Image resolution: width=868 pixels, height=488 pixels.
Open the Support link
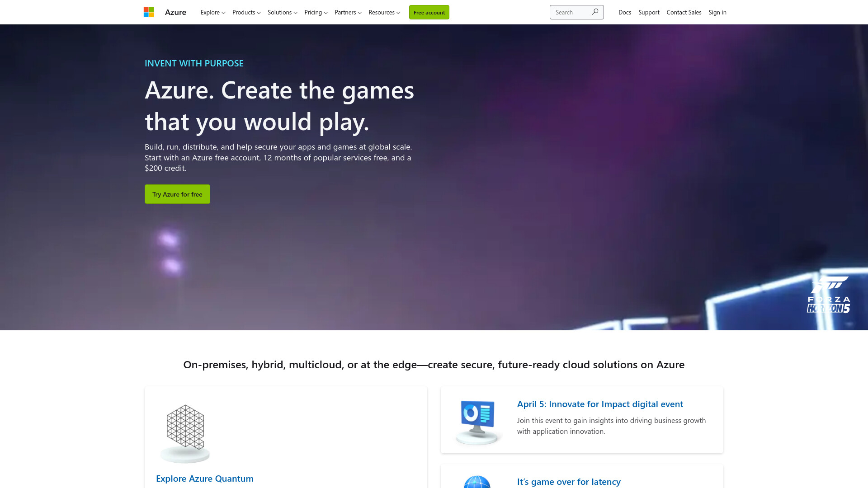[649, 12]
